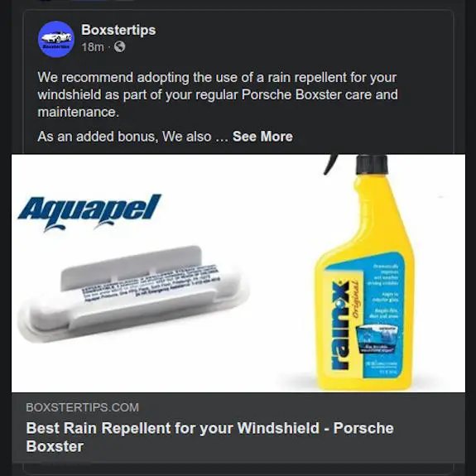Click the blue Aquapel logo

tap(89, 212)
